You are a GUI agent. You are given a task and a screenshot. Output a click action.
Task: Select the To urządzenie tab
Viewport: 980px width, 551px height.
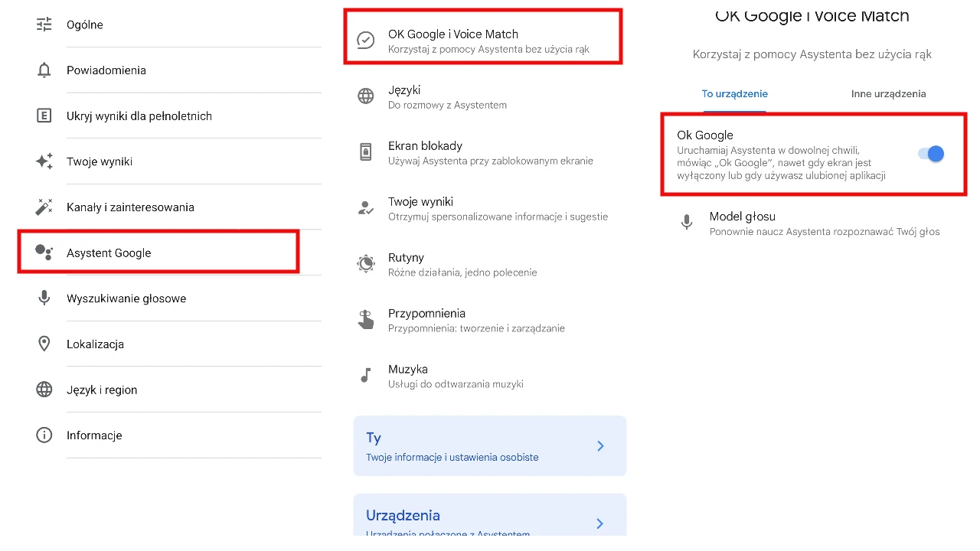(x=734, y=93)
